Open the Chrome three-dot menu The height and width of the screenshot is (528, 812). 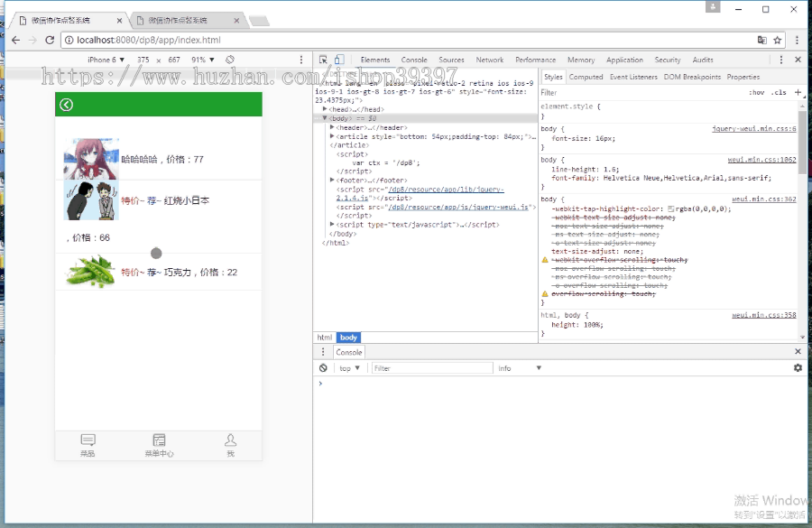click(797, 40)
